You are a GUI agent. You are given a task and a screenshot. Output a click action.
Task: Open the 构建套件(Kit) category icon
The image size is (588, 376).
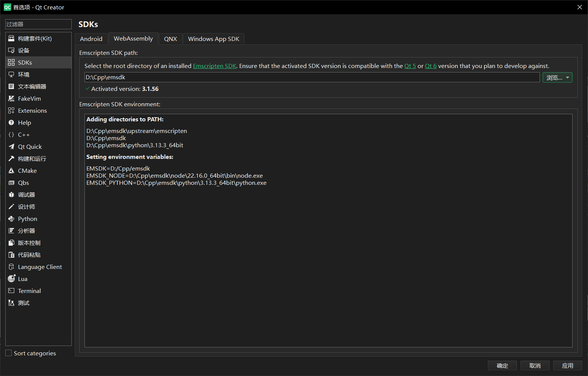[x=11, y=38]
